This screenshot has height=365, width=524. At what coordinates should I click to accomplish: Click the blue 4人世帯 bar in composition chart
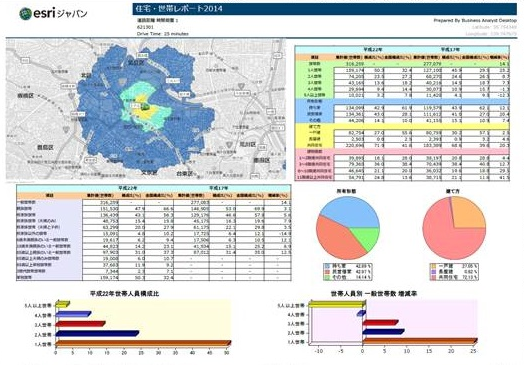(73, 314)
